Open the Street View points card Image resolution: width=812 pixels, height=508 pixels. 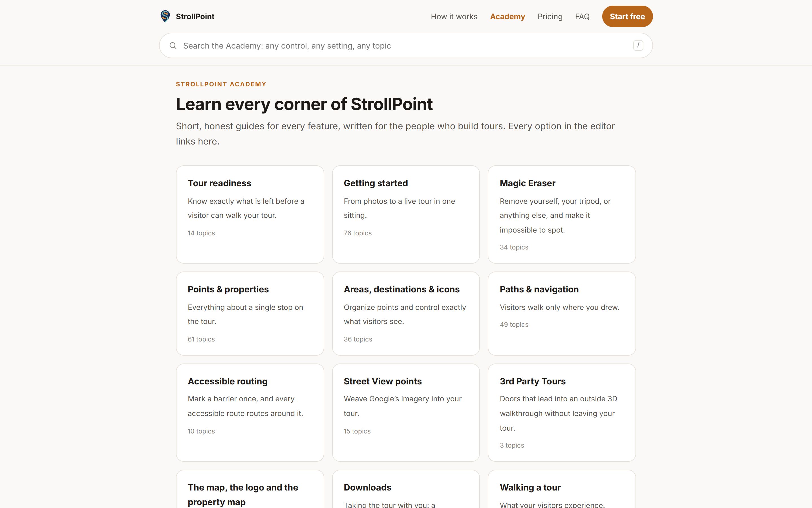click(406, 413)
